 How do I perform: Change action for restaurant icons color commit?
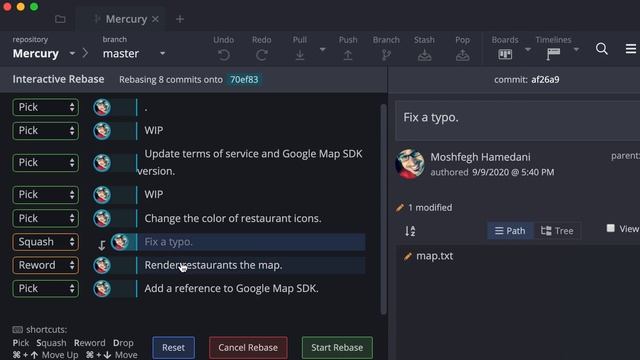point(46,218)
